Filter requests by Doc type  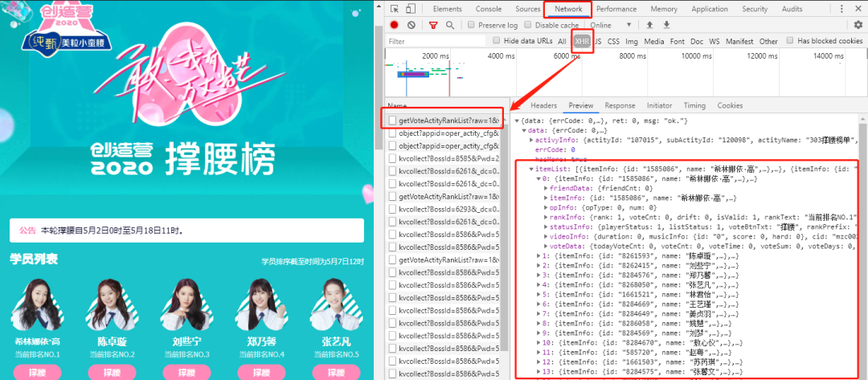point(697,42)
